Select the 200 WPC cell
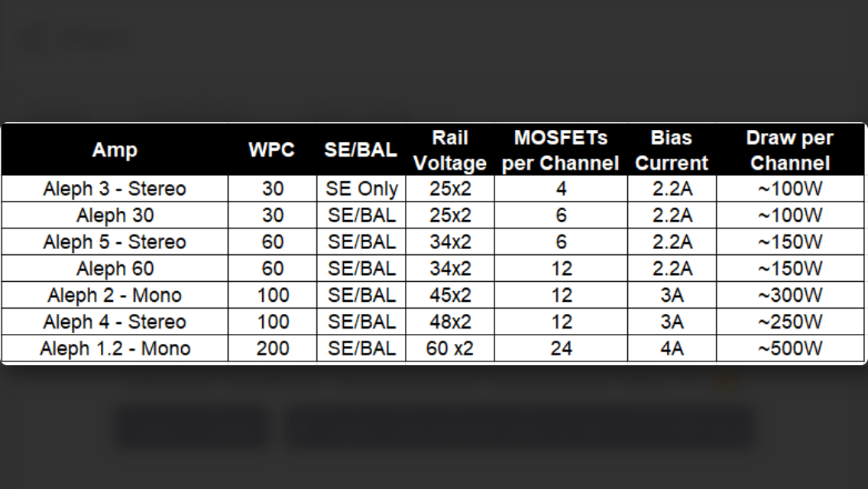 (x=272, y=348)
